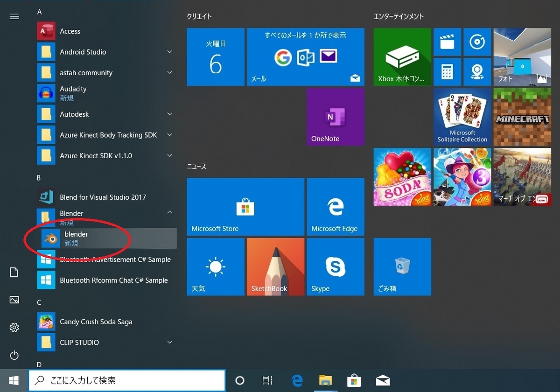Click the Windows Start button
This screenshot has height=392, width=560.
coord(14,380)
